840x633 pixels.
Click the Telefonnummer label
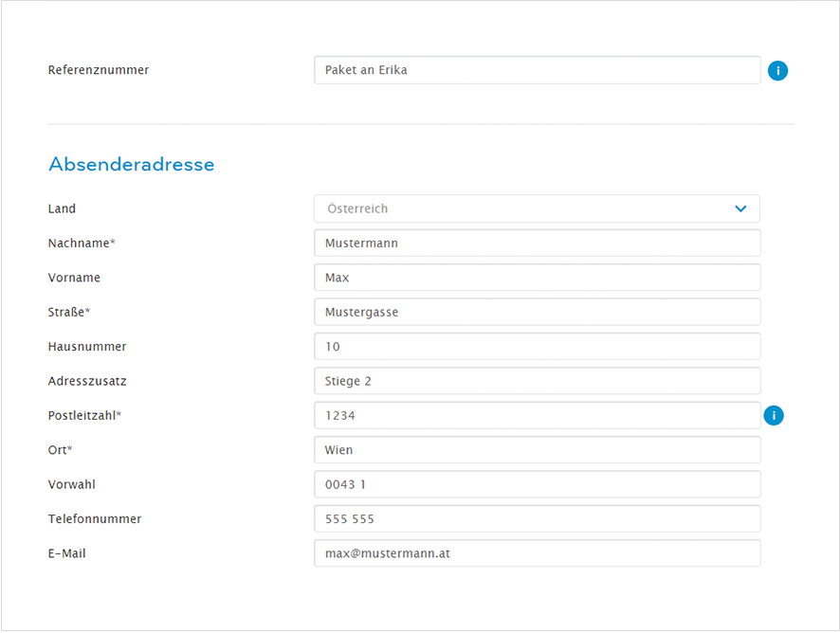coord(95,519)
